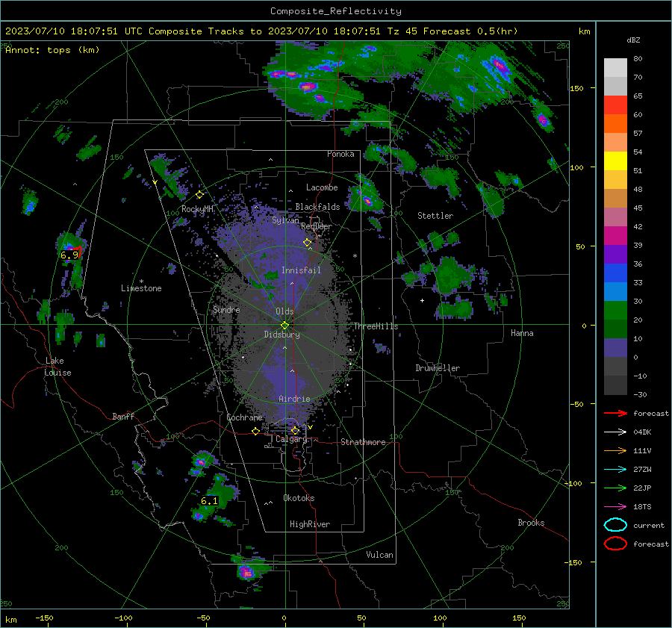Click the Innisfail city label
Screen dimensions: 672x628
click(x=301, y=270)
